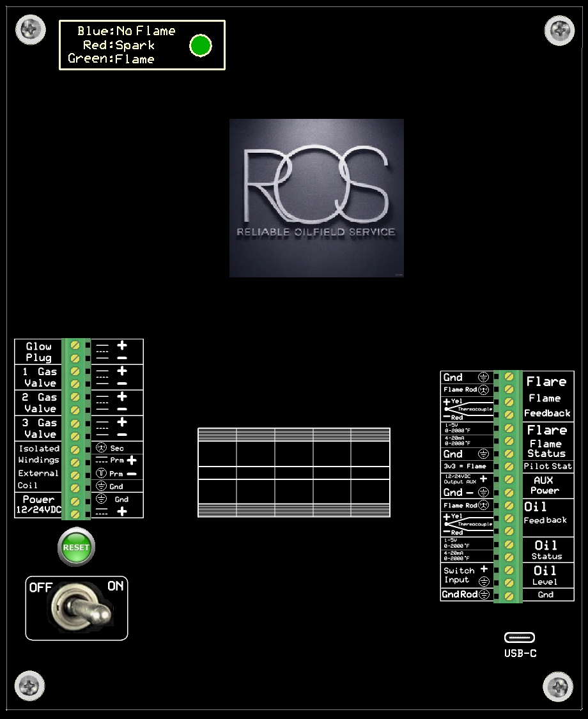Flip the OFF/ON toggle switch
Screen dimensions: 588x719
pos(76,608)
